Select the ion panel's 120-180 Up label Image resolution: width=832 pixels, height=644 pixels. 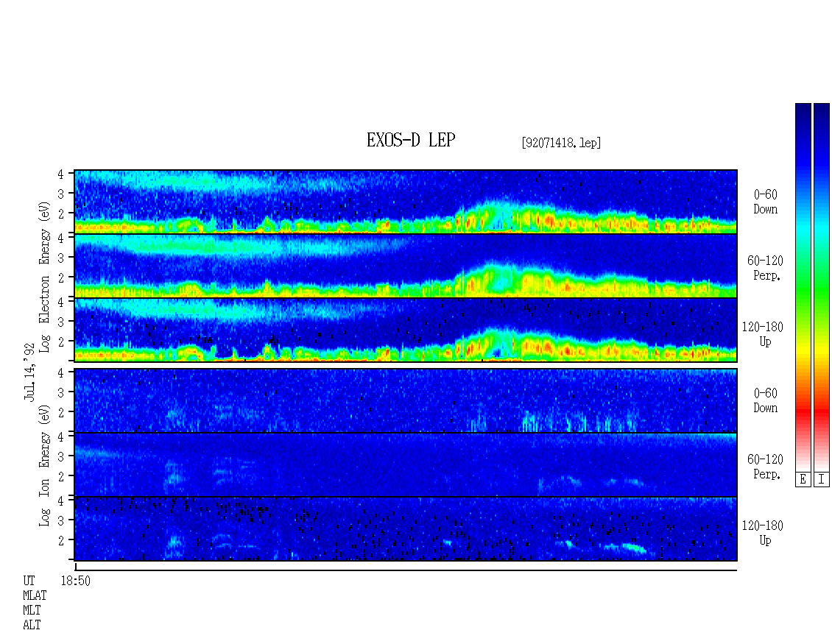click(763, 533)
